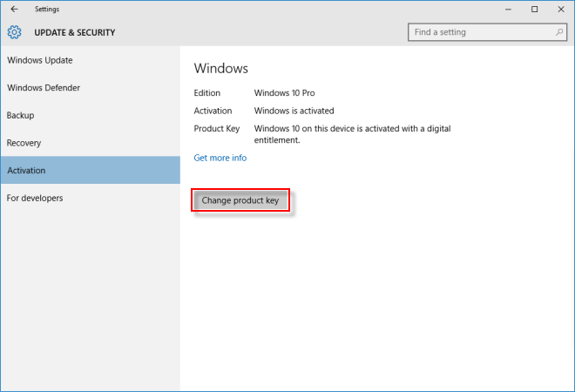Open the For developers page

[x=35, y=198]
